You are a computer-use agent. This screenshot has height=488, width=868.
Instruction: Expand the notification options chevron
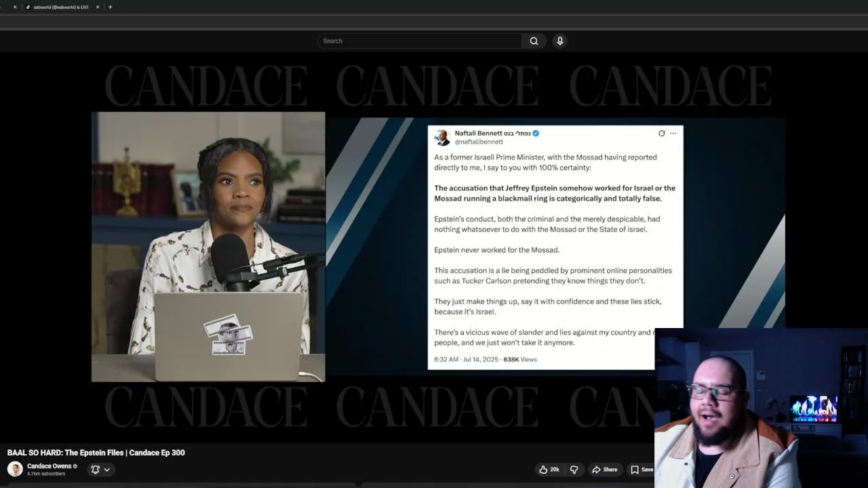[106, 469]
